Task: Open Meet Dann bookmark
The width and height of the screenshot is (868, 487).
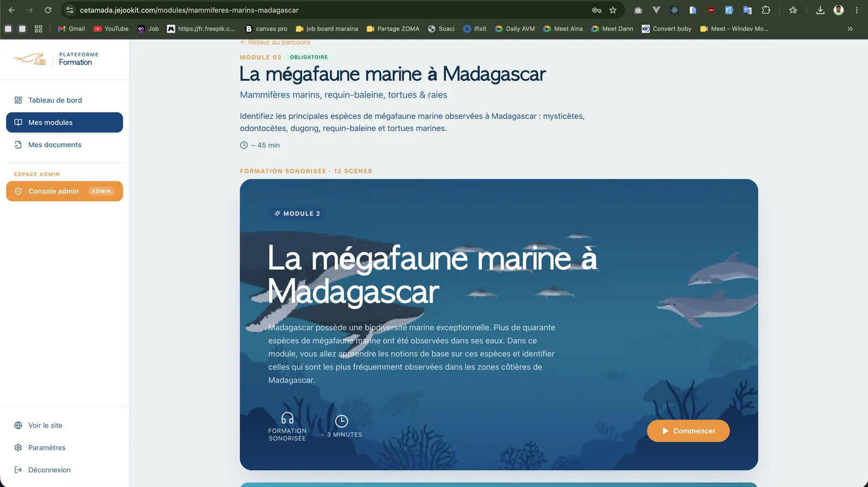Action: pyautogui.click(x=612, y=29)
